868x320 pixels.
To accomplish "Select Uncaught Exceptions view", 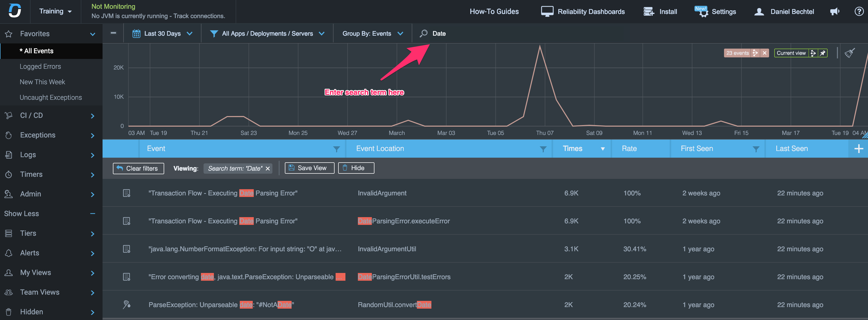I will click(51, 98).
